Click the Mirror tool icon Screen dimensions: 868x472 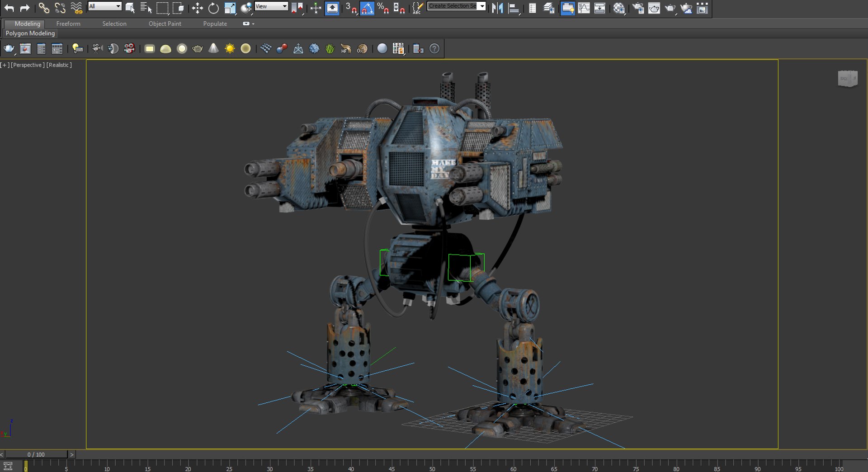[497, 8]
